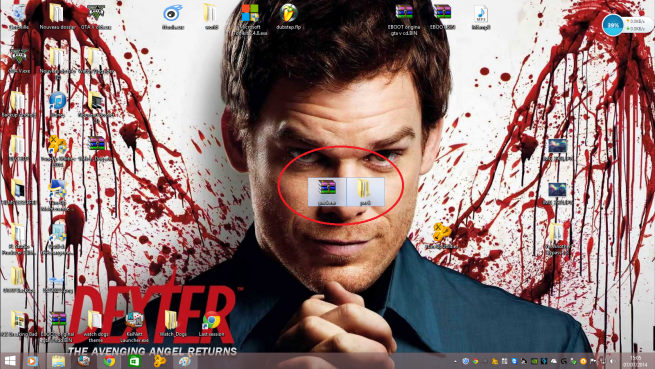Click the 89% memory usage widget
655x369 pixels.
(x=613, y=25)
